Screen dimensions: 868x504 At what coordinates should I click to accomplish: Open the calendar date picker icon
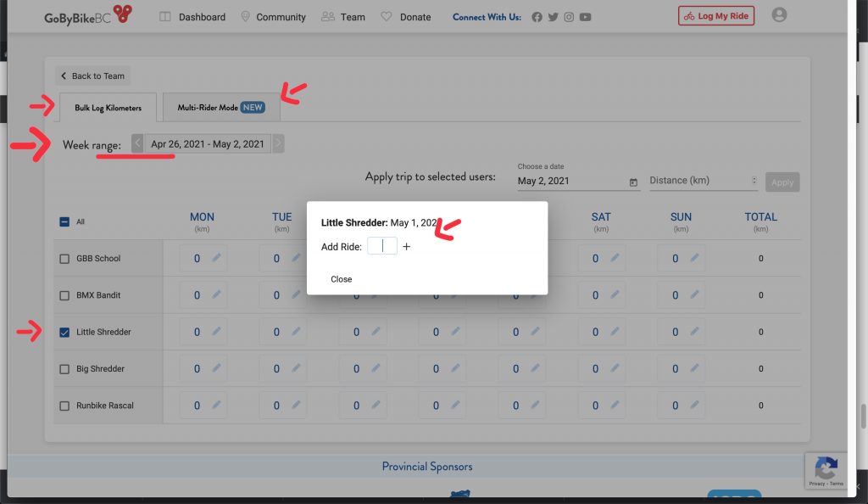pyautogui.click(x=633, y=182)
